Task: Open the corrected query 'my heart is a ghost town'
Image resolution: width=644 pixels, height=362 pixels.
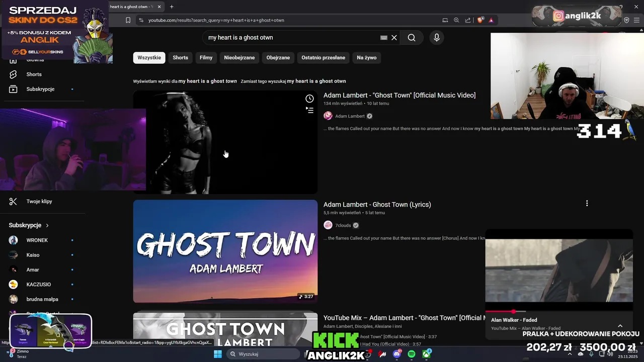Action: pos(207,81)
